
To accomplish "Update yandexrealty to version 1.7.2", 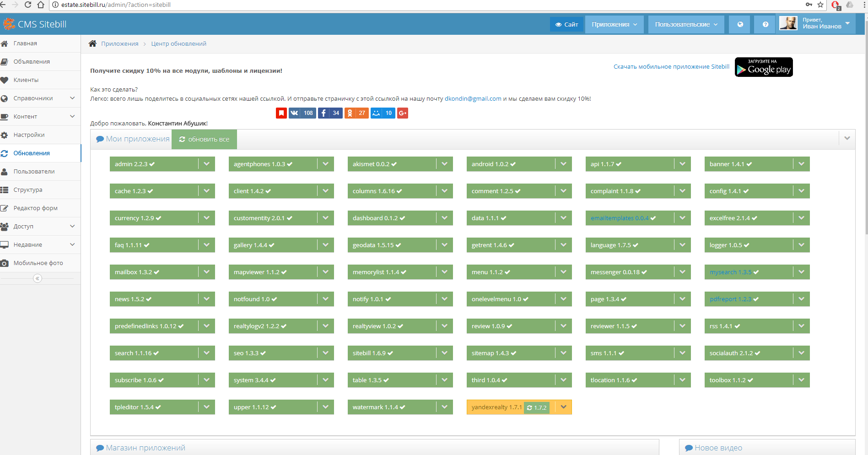I will tap(537, 407).
